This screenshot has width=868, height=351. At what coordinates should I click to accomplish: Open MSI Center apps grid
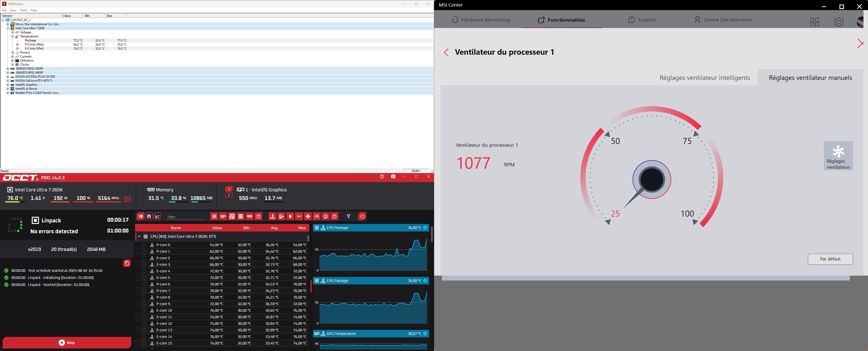(x=815, y=22)
